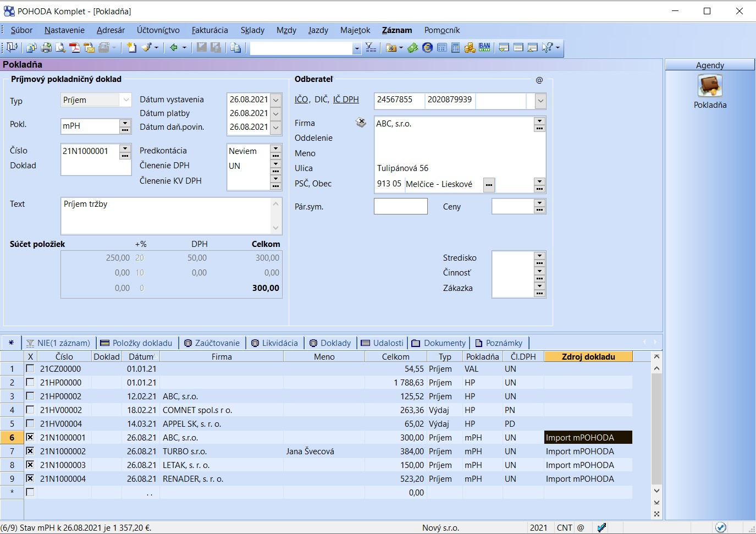This screenshot has height=534, width=756.
Task: Open the Typ dropdown showing Príjem
Action: (126, 100)
